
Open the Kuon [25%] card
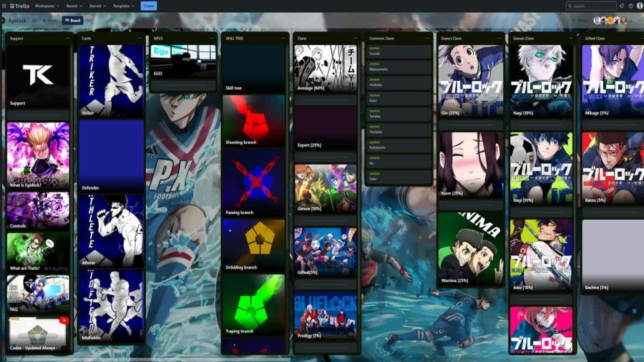tap(471, 165)
